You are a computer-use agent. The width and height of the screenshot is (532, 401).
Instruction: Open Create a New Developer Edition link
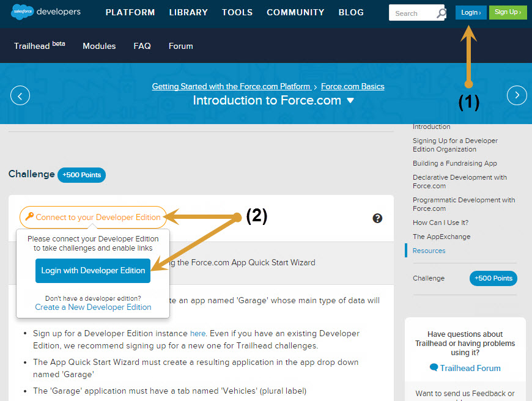(94, 307)
